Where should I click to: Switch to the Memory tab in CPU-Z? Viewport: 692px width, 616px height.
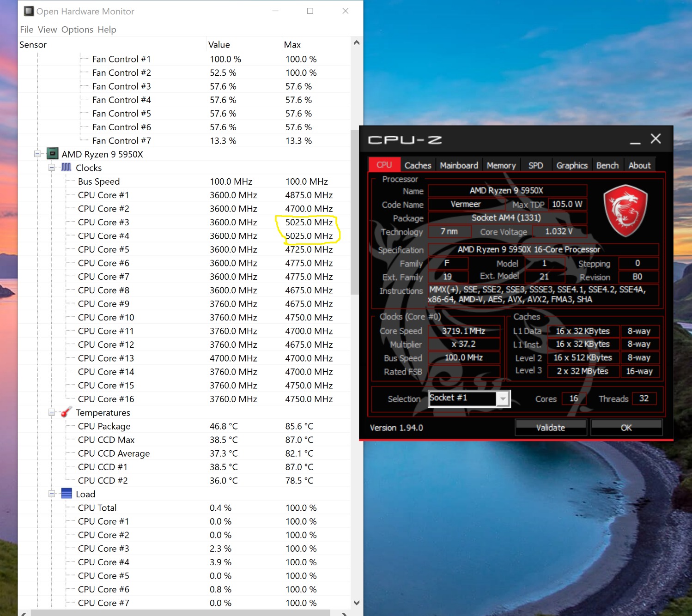point(501,165)
